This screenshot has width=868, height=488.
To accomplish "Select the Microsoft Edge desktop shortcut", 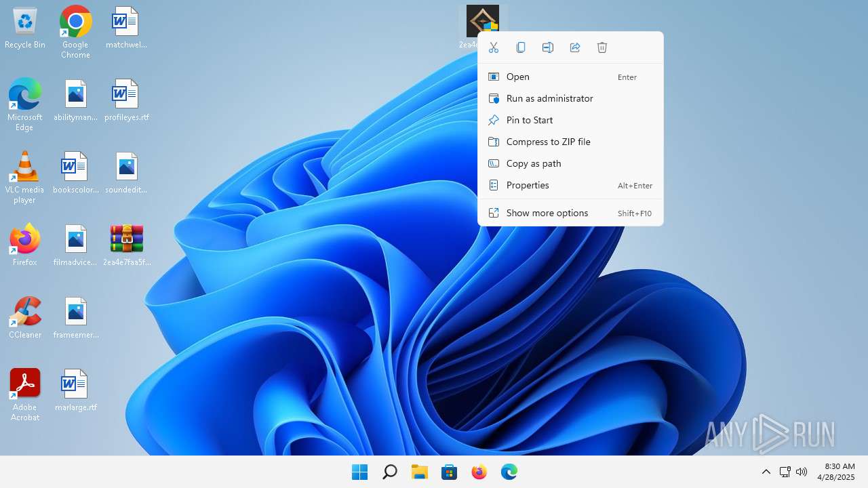I will point(25,104).
